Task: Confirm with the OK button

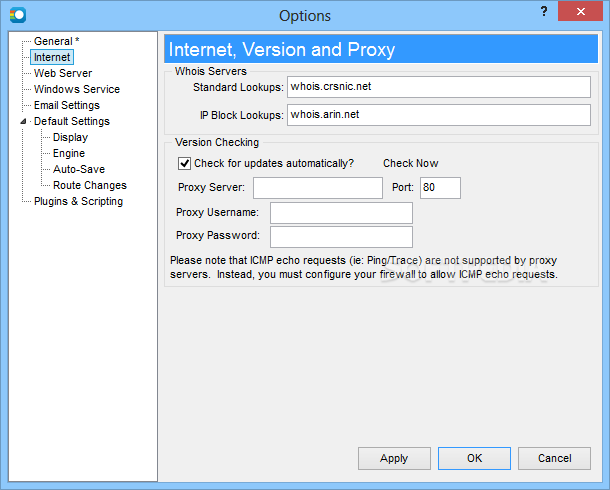Action: [x=474, y=458]
